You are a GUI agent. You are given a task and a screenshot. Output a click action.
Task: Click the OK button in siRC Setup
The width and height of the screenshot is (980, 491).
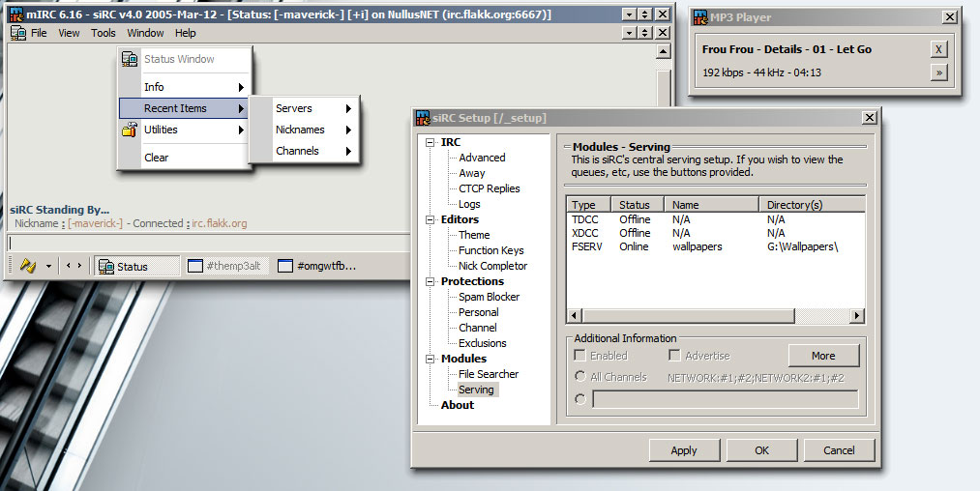pyautogui.click(x=762, y=450)
